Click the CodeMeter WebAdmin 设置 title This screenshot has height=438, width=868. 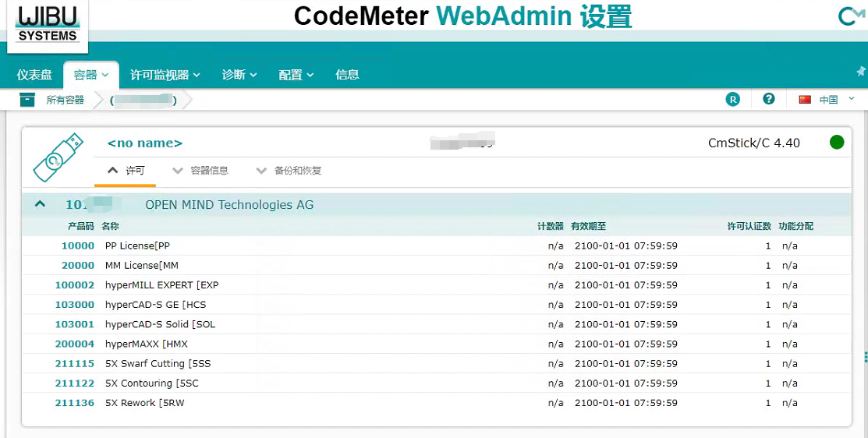tap(462, 16)
